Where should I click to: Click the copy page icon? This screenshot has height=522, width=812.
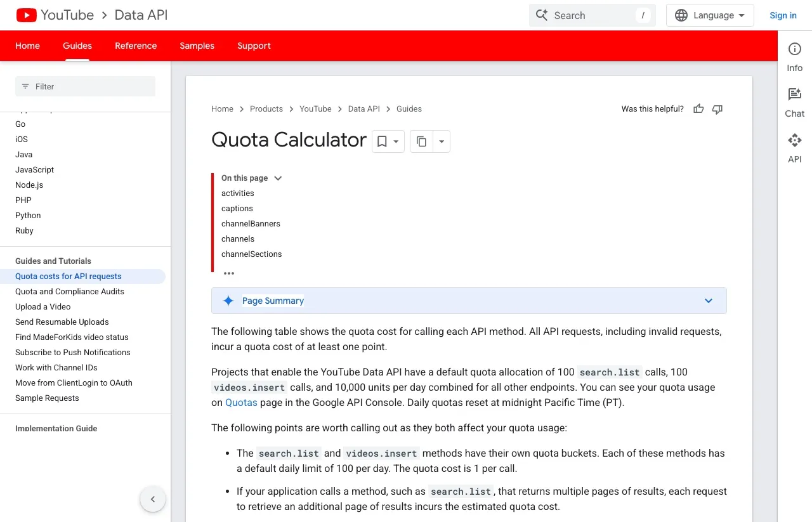422,141
